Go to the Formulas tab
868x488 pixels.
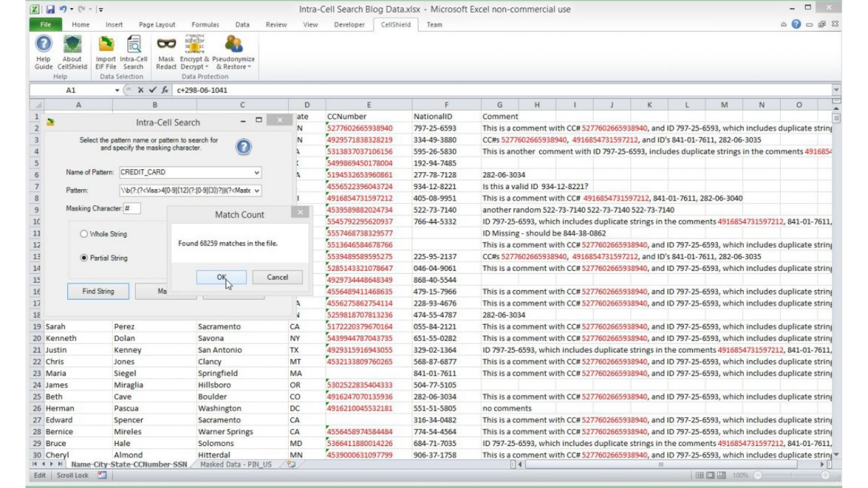(x=205, y=25)
